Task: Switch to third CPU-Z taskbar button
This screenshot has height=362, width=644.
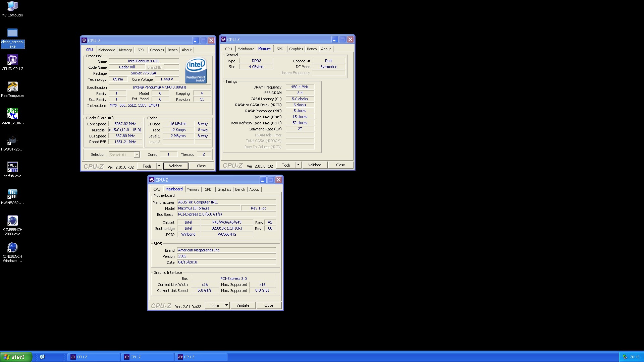Action: tap(202, 357)
